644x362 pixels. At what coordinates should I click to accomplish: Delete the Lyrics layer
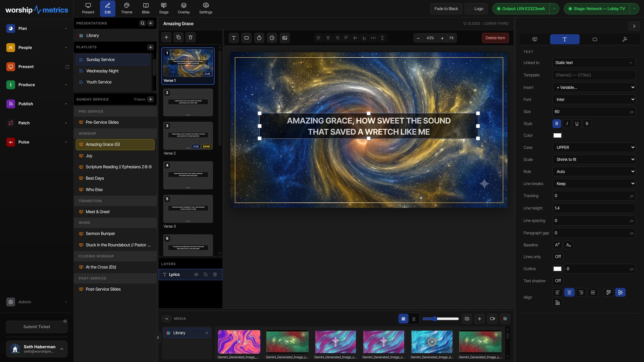(x=215, y=275)
